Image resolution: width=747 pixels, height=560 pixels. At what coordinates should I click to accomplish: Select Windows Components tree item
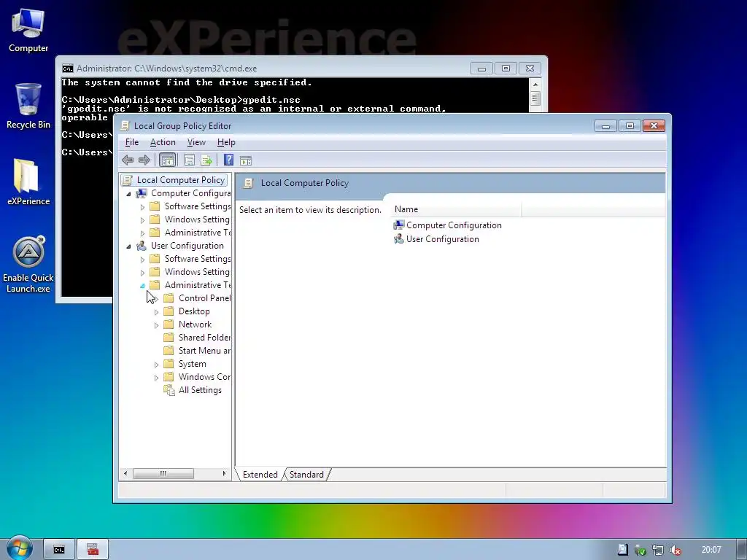point(204,377)
